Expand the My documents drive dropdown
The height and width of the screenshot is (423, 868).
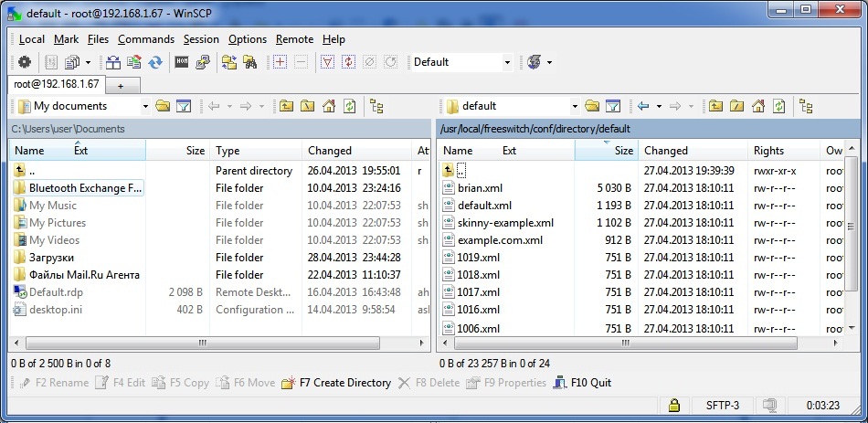click(145, 106)
